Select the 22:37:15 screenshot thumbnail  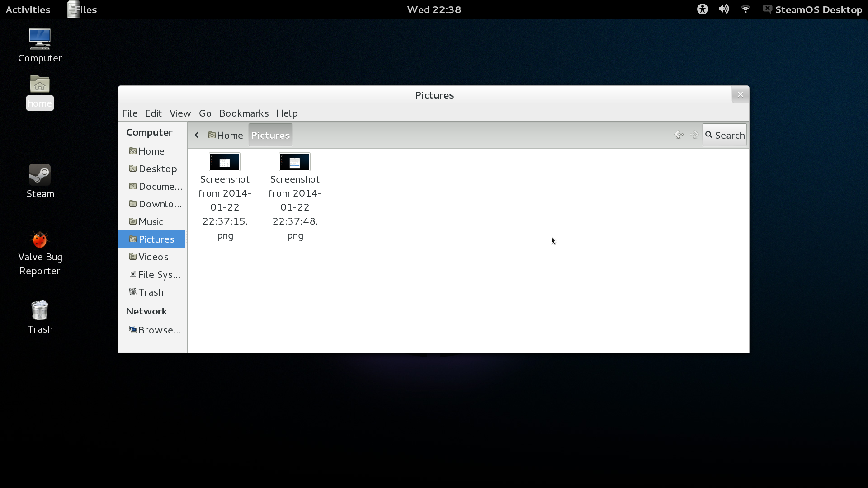tap(225, 162)
